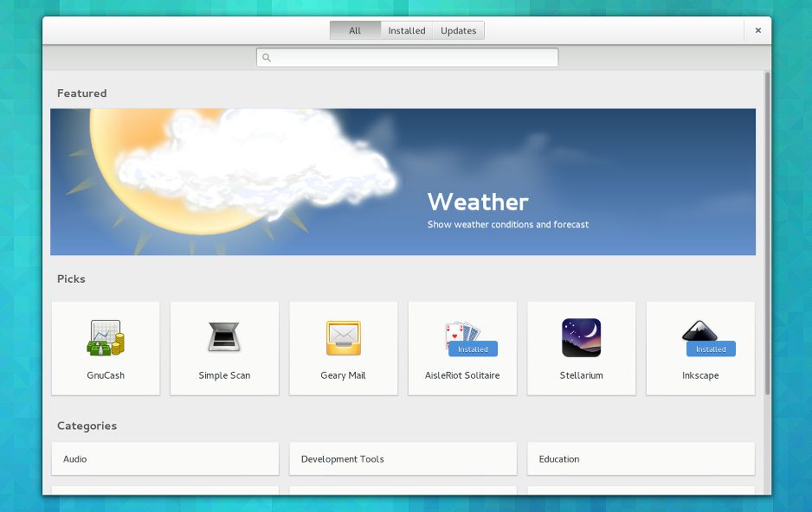Click the Installed badge on AisleRiot Solitaire

(472, 349)
